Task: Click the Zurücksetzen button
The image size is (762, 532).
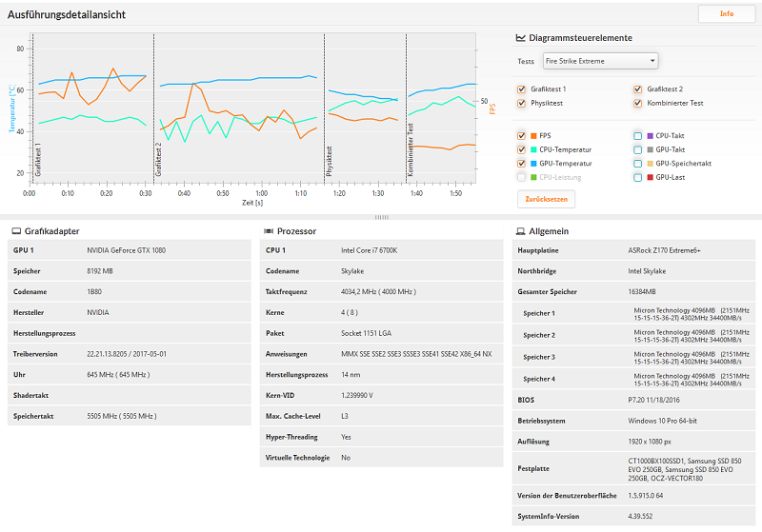Action: click(546, 199)
